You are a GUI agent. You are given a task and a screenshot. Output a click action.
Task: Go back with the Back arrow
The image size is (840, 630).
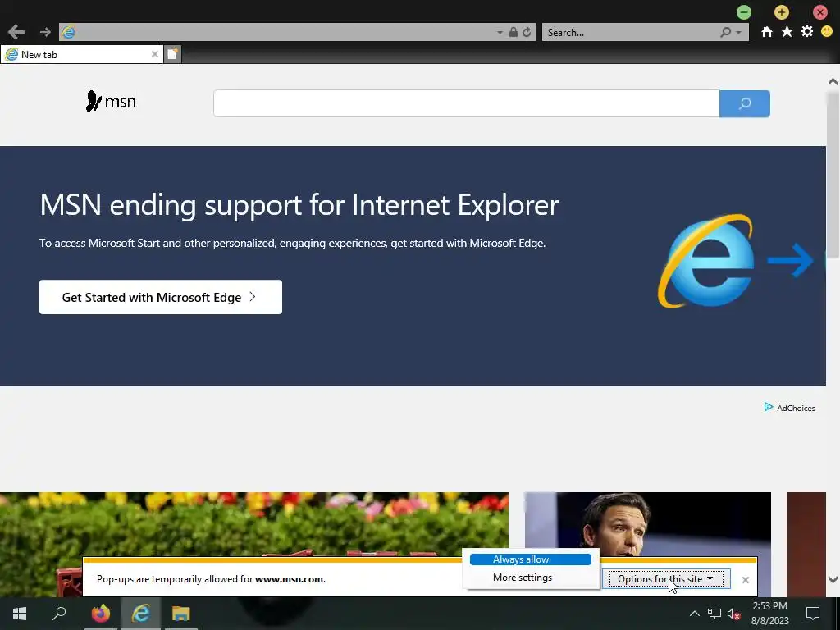pos(16,32)
